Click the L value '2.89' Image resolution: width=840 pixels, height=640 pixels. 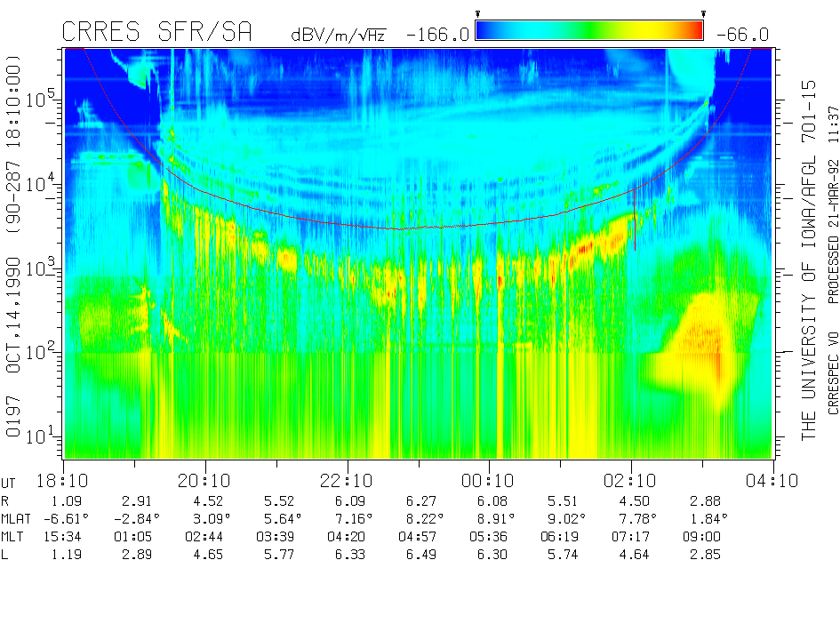click(x=137, y=555)
